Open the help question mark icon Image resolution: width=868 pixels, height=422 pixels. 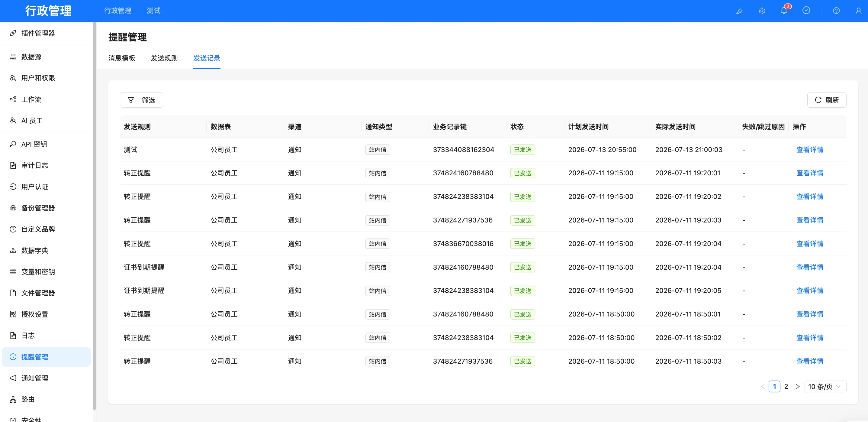(x=836, y=11)
